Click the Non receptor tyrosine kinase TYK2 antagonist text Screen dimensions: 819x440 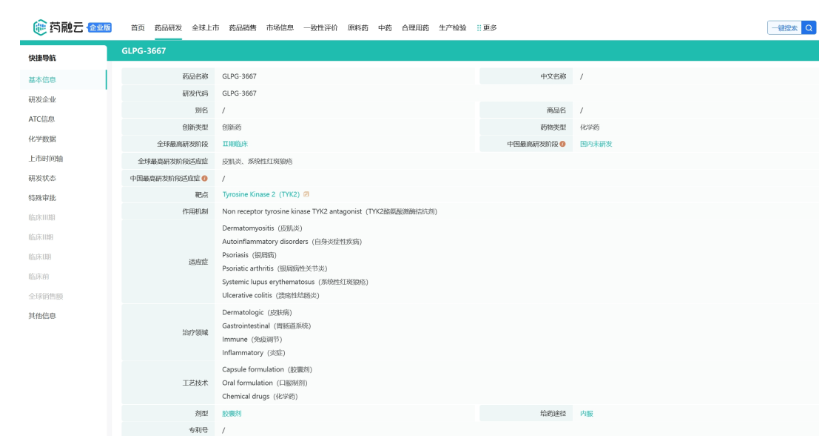coord(292,211)
